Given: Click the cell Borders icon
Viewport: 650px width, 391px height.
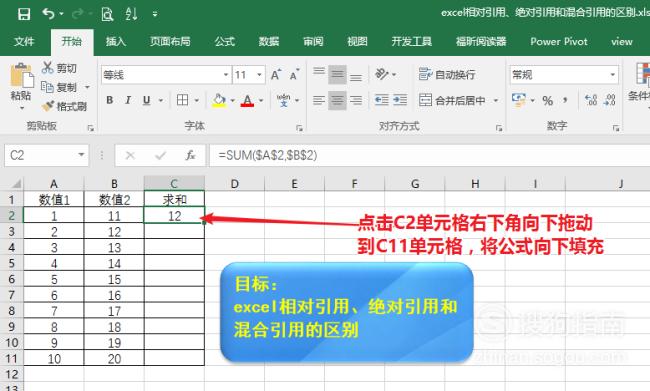Looking at the screenshot, I should coord(182,100).
